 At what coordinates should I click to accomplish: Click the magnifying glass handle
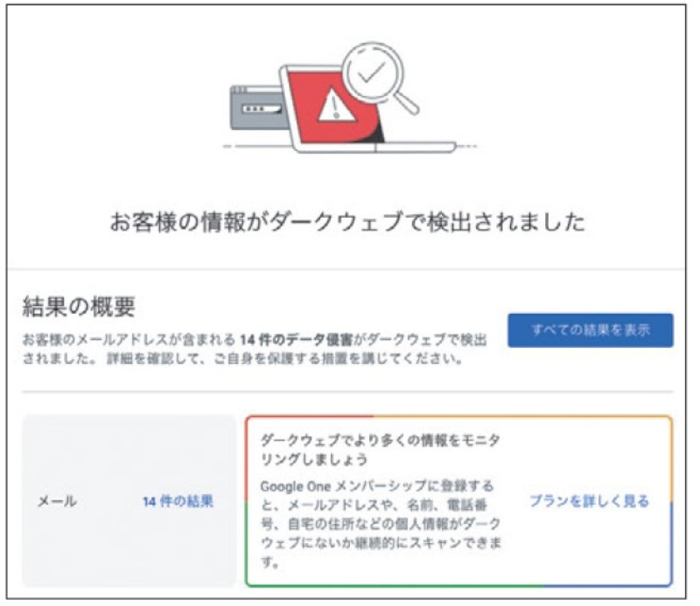405,101
